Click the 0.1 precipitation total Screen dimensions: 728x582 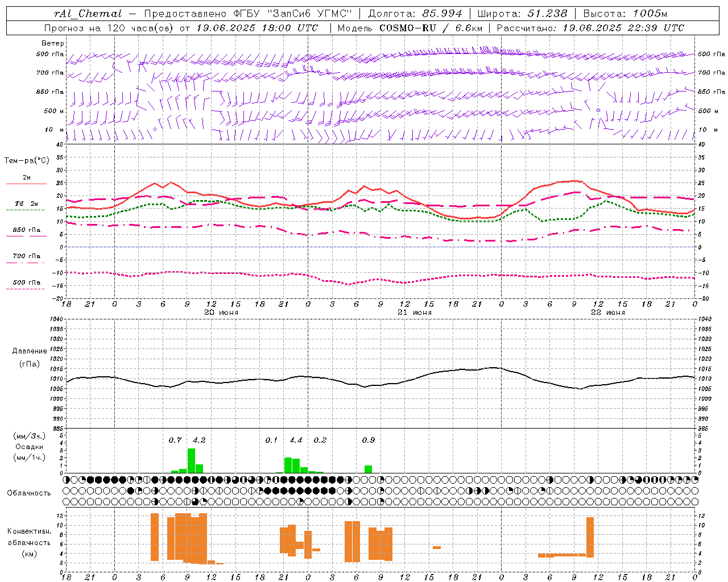272,440
